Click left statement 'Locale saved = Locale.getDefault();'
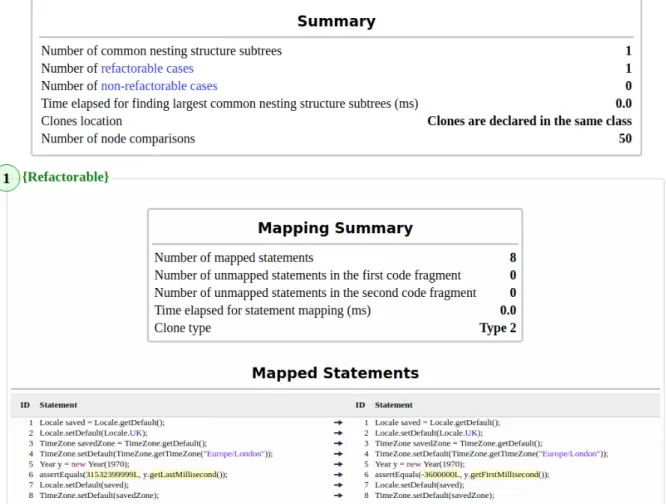Screen dimensions: 666x504 coord(102,422)
